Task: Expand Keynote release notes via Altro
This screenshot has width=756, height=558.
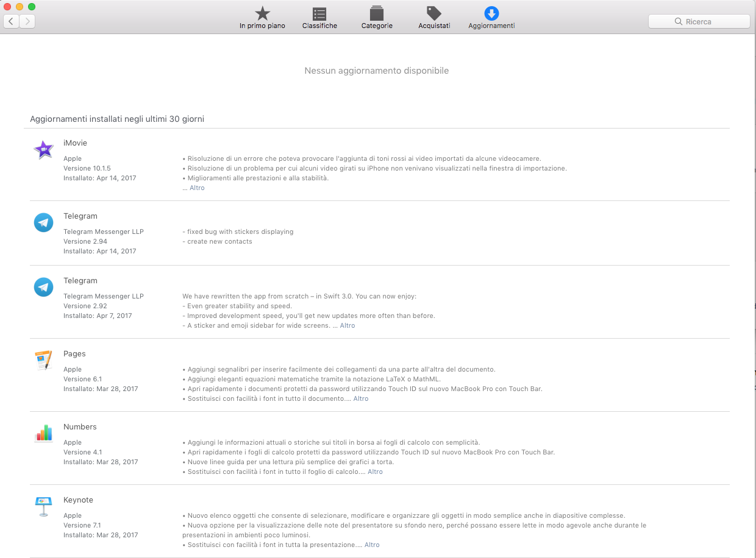Action: click(372, 545)
